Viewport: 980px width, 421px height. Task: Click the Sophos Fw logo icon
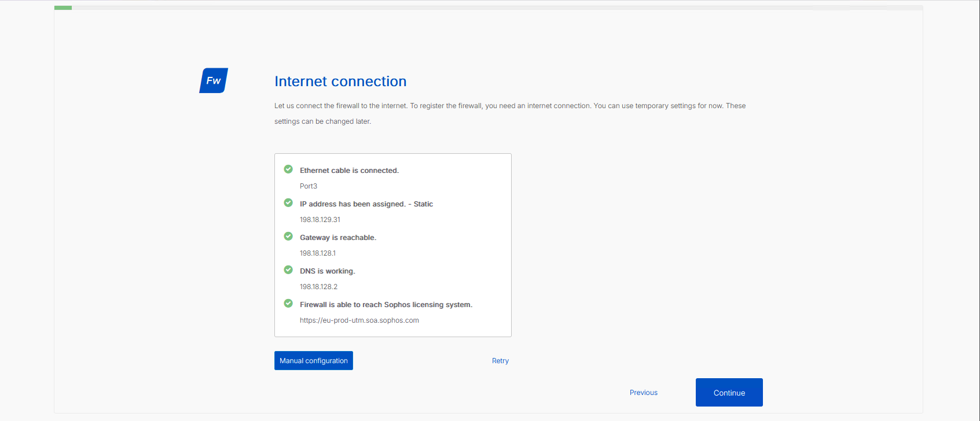click(x=214, y=80)
